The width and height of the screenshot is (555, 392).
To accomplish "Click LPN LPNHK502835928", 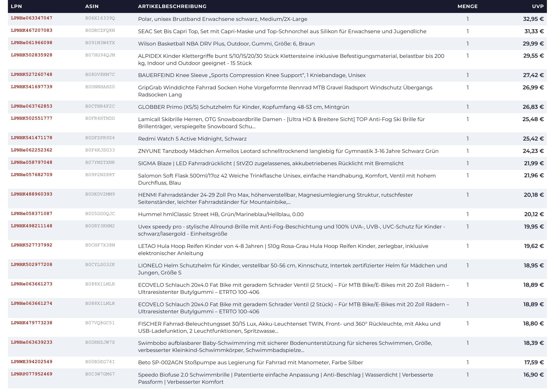I will (x=32, y=55).
